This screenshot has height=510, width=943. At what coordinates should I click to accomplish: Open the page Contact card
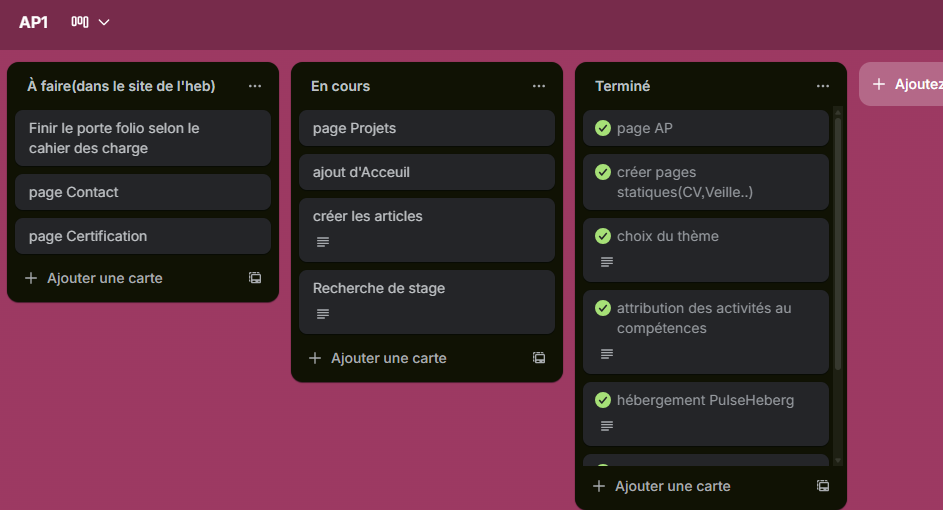click(x=143, y=192)
